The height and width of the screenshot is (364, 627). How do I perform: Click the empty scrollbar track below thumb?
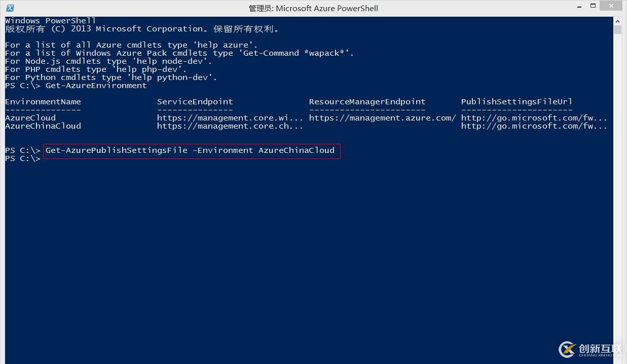click(x=617, y=192)
